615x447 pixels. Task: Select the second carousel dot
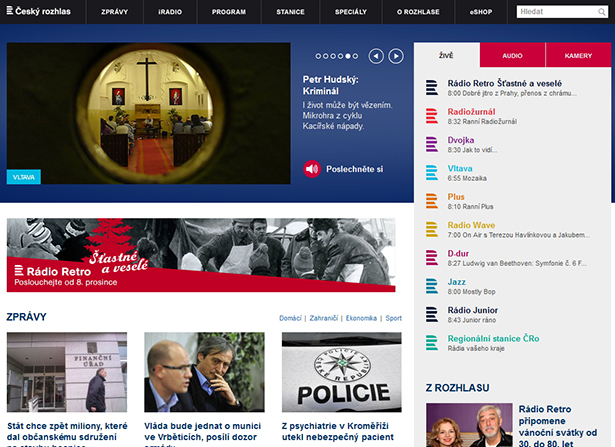point(326,56)
